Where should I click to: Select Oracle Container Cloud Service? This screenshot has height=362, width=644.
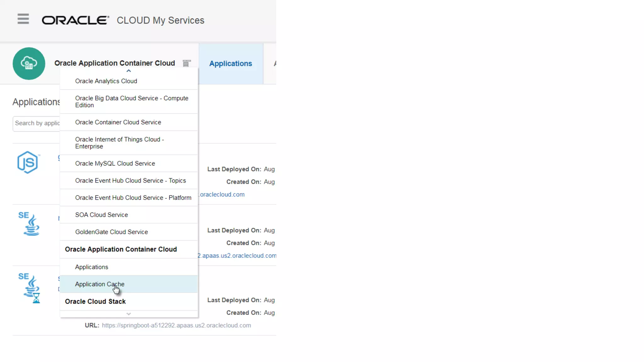coord(118,122)
